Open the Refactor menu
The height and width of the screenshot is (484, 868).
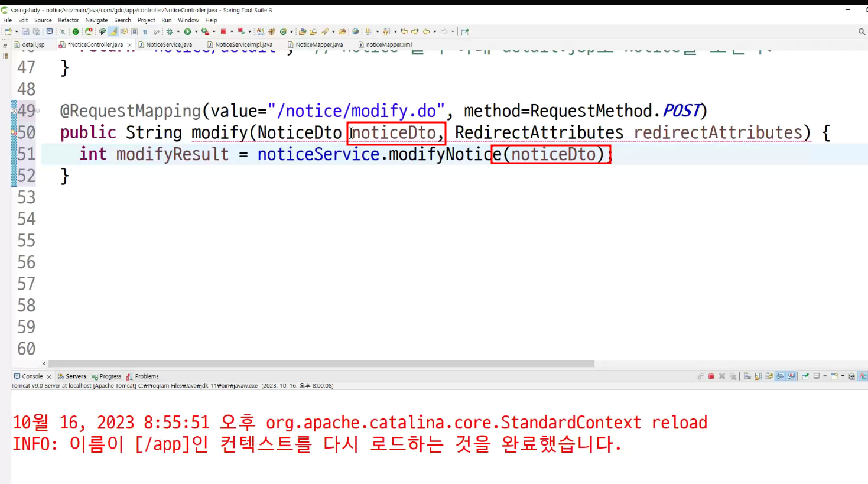[x=69, y=20]
